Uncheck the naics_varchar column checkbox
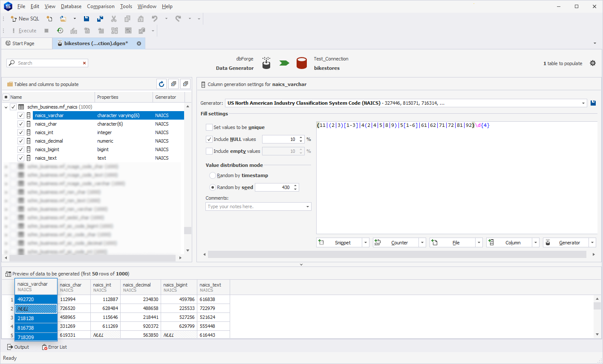Image resolution: width=603 pixels, height=364 pixels. pos(20,115)
